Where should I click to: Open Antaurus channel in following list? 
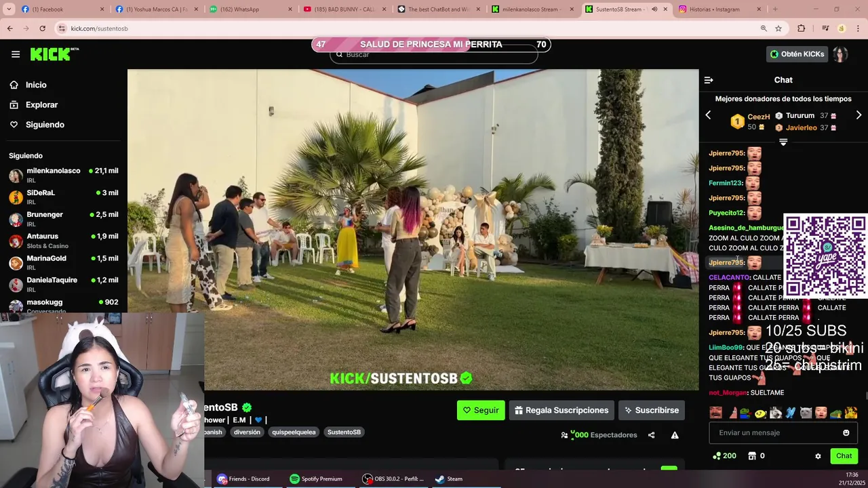[64, 241]
